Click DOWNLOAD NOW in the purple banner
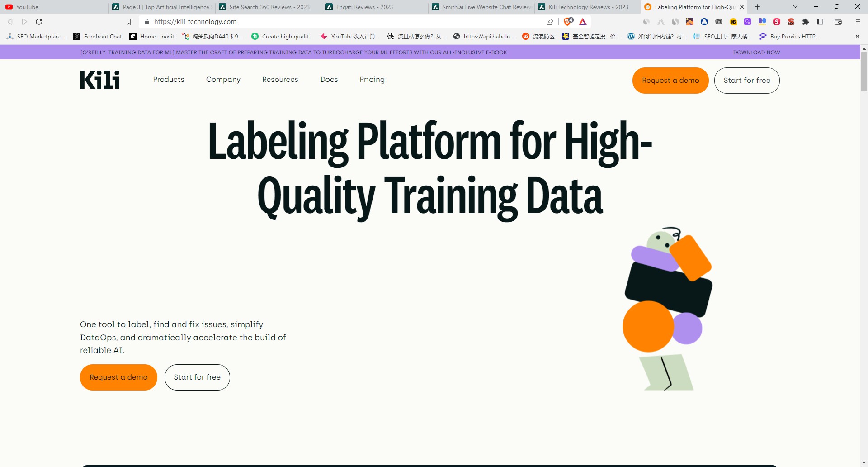The image size is (868, 467). (x=756, y=52)
